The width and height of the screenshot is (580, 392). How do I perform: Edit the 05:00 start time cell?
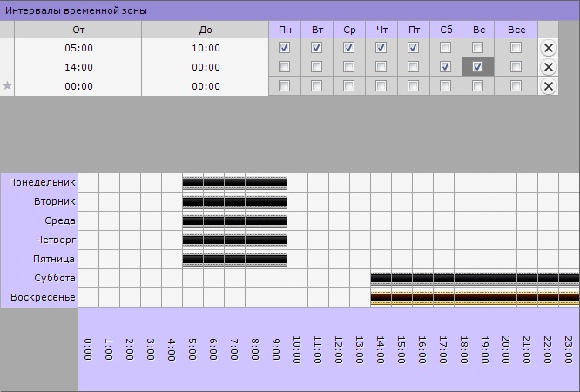78,48
